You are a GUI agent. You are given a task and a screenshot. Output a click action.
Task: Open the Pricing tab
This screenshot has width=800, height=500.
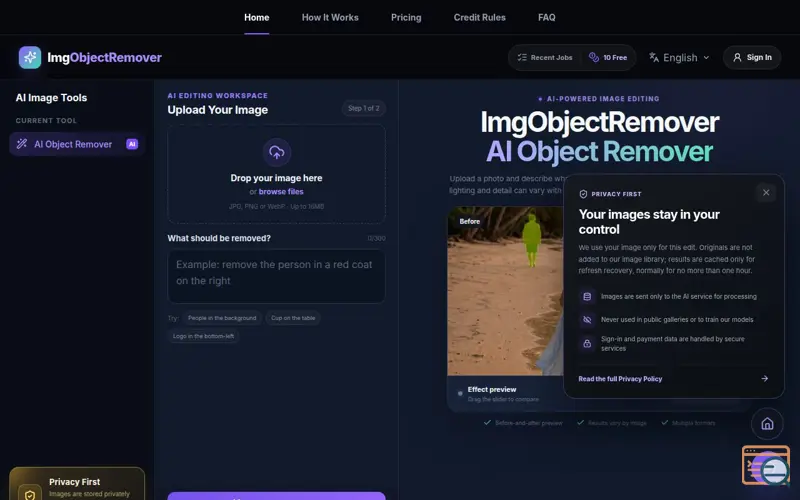(406, 17)
